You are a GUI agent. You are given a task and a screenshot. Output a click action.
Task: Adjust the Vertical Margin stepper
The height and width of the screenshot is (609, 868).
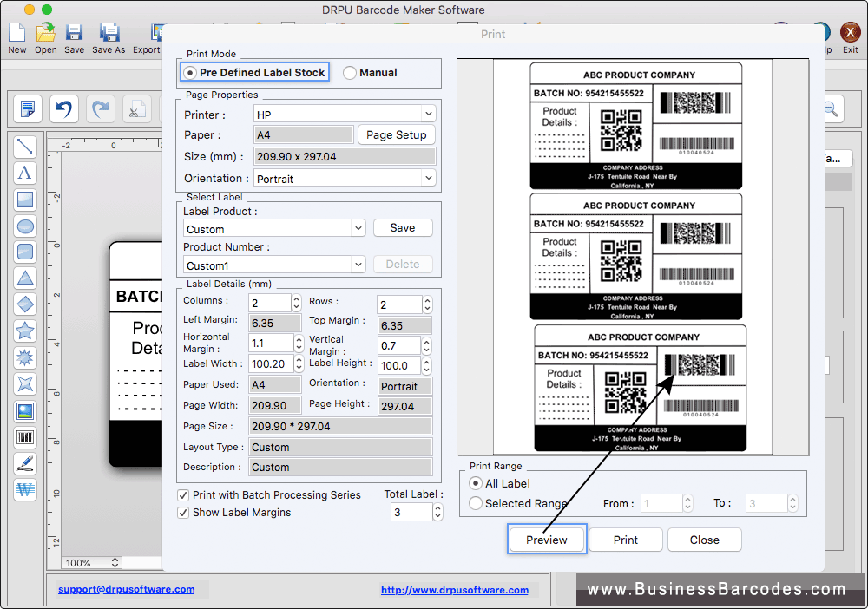click(x=426, y=346)
